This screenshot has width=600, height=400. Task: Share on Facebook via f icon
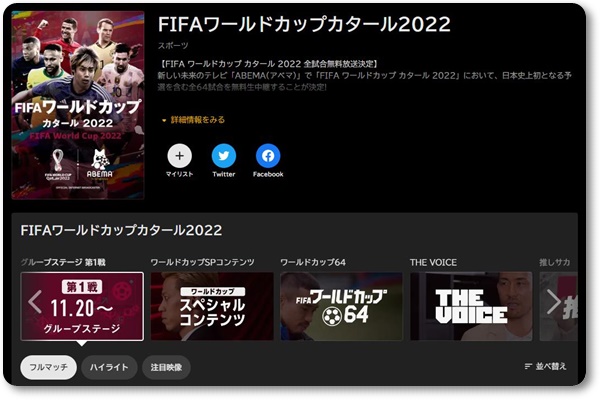(268, 156)
